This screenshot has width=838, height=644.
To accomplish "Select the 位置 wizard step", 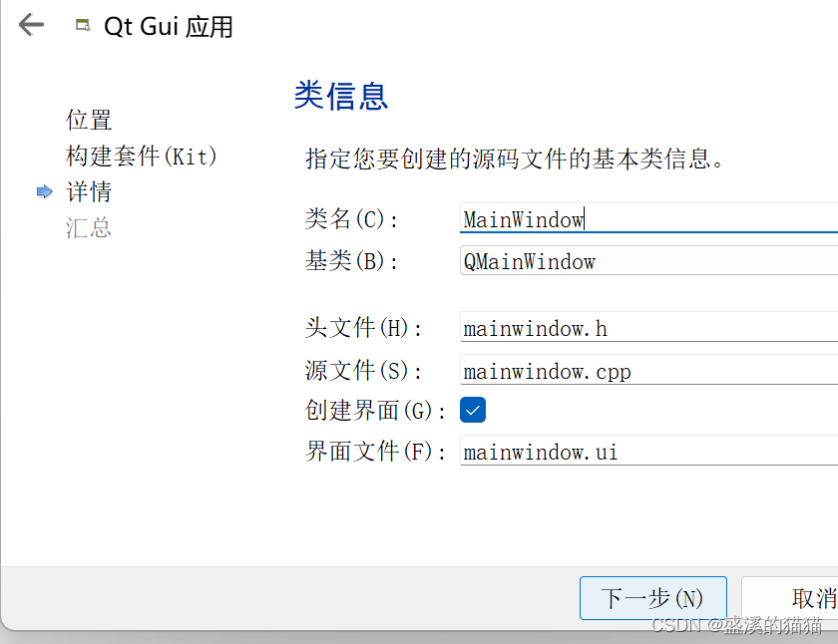I will (88, 120).
